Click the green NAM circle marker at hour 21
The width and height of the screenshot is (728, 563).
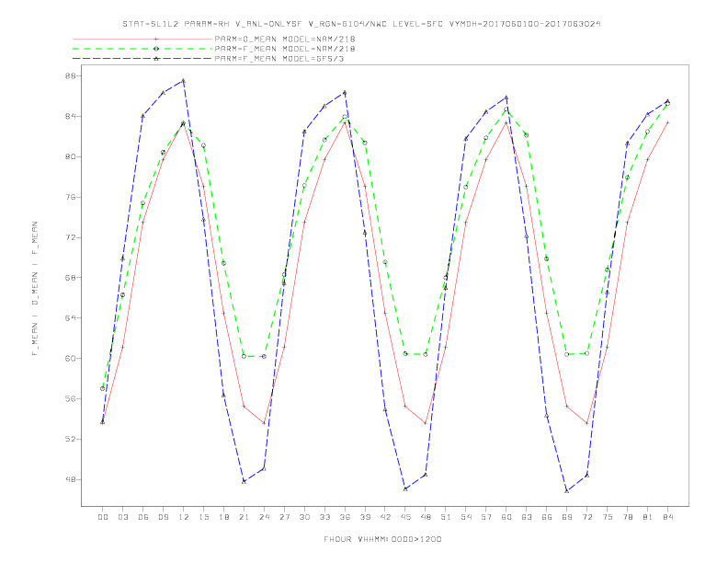(244, 356)
